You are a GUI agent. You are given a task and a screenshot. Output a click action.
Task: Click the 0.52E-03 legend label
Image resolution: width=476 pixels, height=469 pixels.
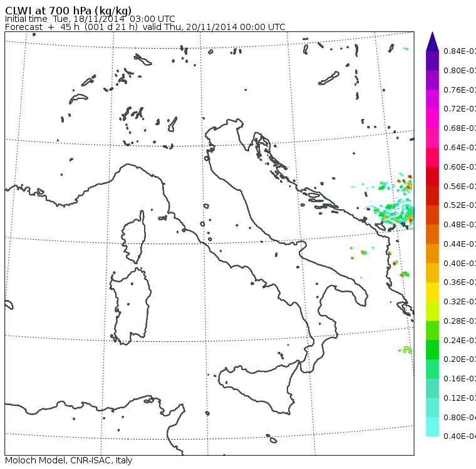coord(460,205)
